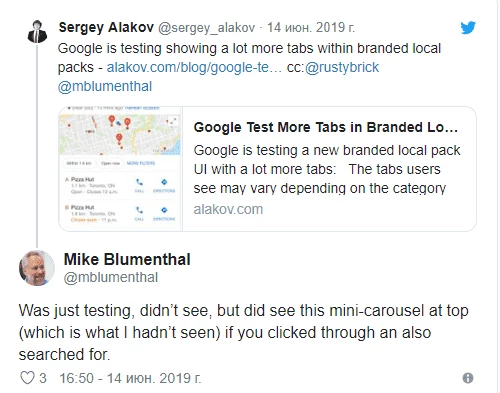Image resolution: width=500 pixels, height=393 pixels.
Task: Like the tweet with the heart icon
Action: coord(27,378)
